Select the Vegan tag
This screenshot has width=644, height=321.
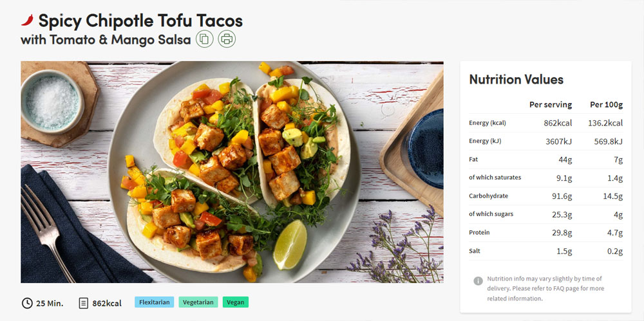pyautogui.click(x=236, y=302)
